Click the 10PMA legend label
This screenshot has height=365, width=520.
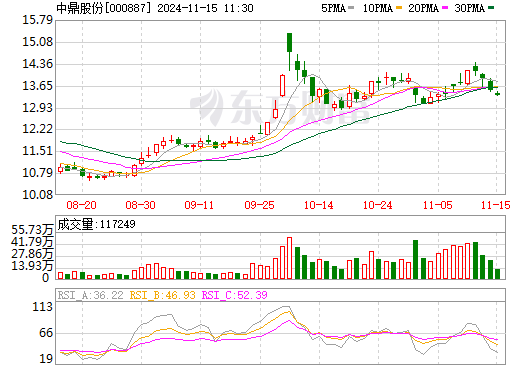point(378,8)
